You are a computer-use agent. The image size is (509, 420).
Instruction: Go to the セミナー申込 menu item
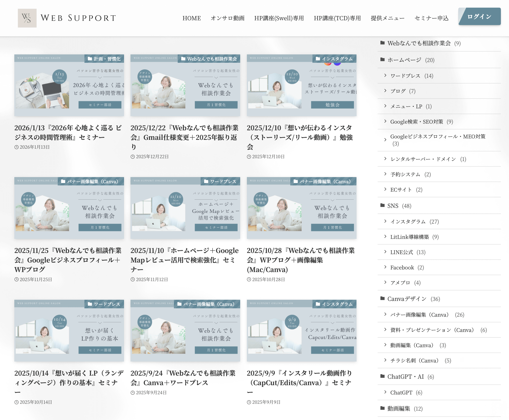[431, 18]
